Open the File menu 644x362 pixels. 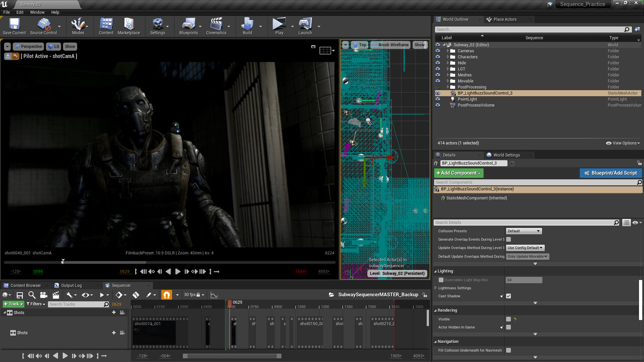click(7, 12)
